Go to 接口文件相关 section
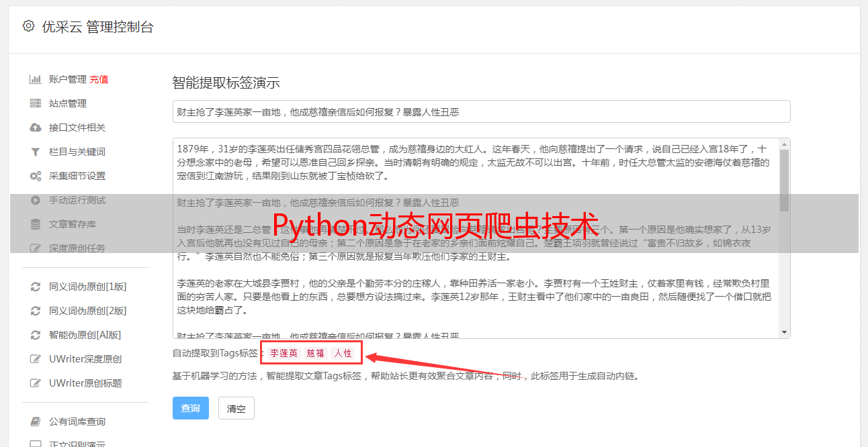 click(77, 128)
